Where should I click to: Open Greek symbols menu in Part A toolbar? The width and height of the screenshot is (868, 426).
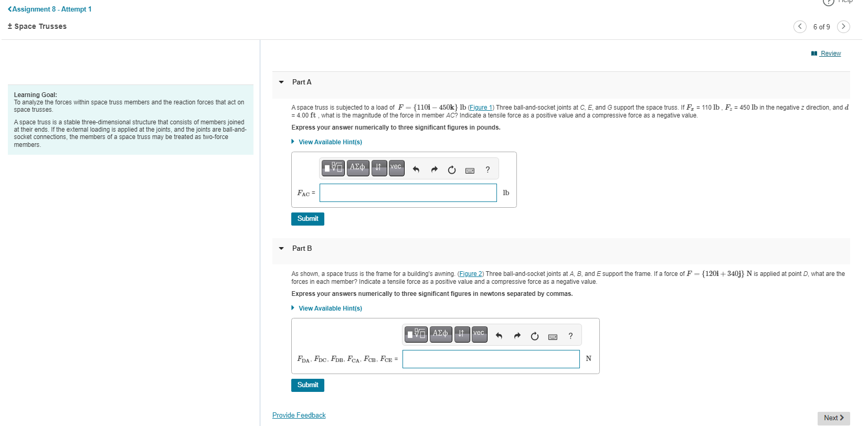(x=357, y=168)
